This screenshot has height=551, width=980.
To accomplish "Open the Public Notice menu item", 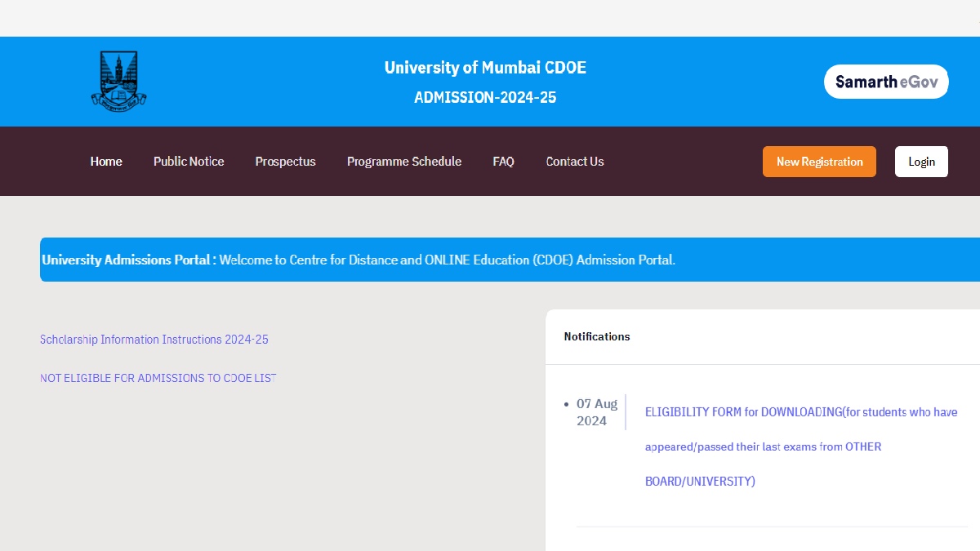I will click(x=189, y=162).
